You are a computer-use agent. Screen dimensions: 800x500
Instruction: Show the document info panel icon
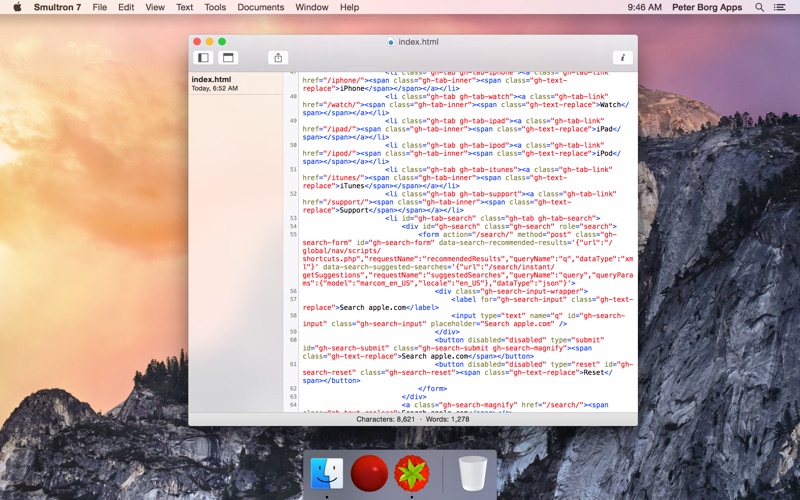pos(622,58)
